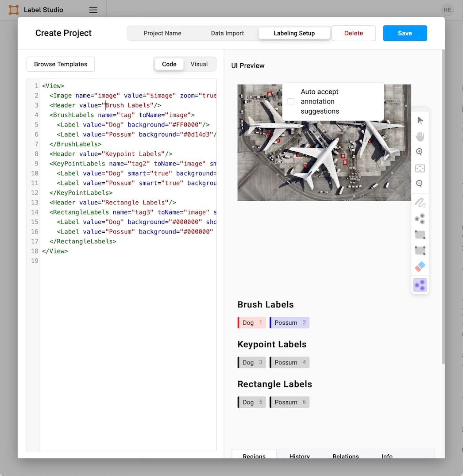Viewport: 463px width, 476px height.
Task: Switch editor to Visual mode
Action: click(x=199, y=64)
